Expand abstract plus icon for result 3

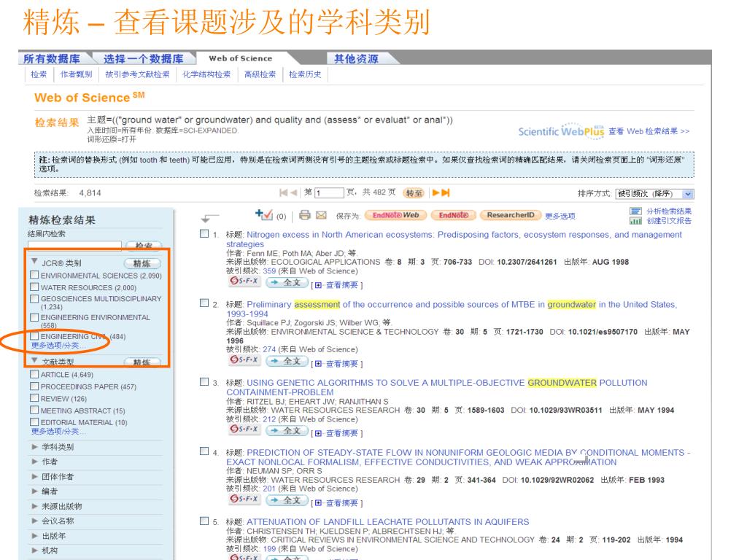pos(318,433)
